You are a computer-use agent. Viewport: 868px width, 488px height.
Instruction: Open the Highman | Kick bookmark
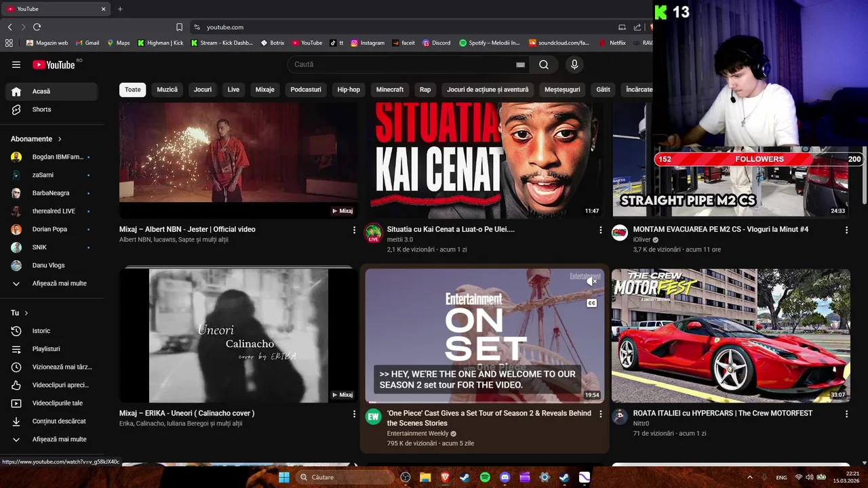click(x=161, y=43)
